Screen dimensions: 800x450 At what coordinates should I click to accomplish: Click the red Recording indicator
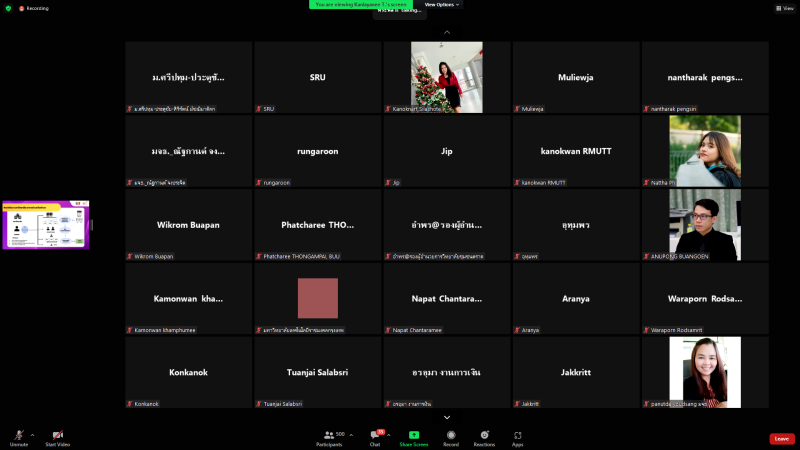click(x=32, y=7)
